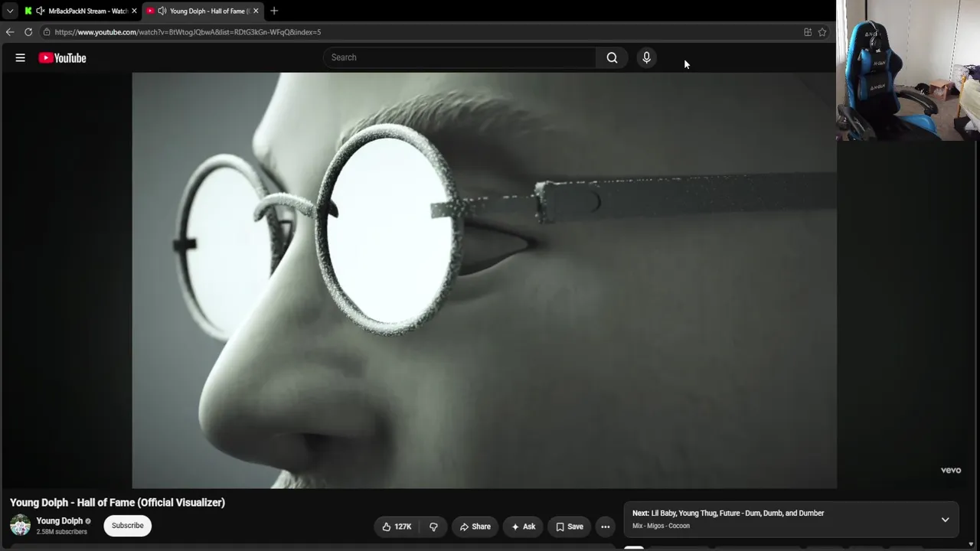Screen dimensions: 980x551
Task: Open the Ask button below the video
Action: (523, 527)
